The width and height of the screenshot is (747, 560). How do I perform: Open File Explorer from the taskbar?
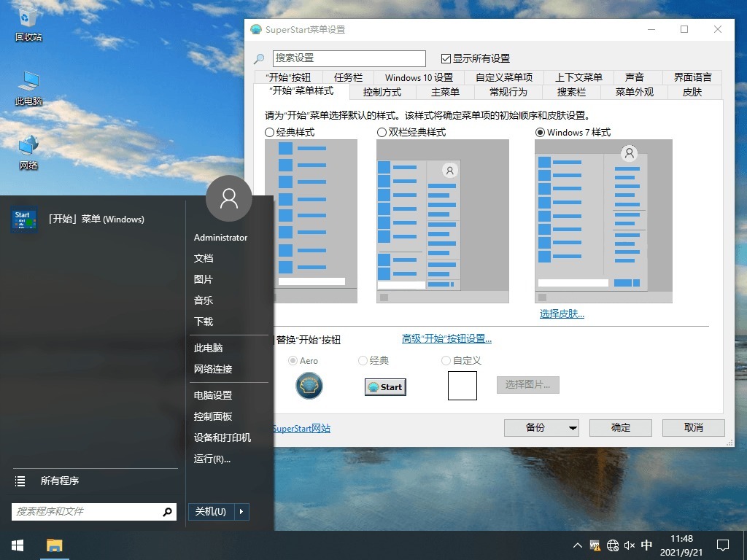point(54,545)
